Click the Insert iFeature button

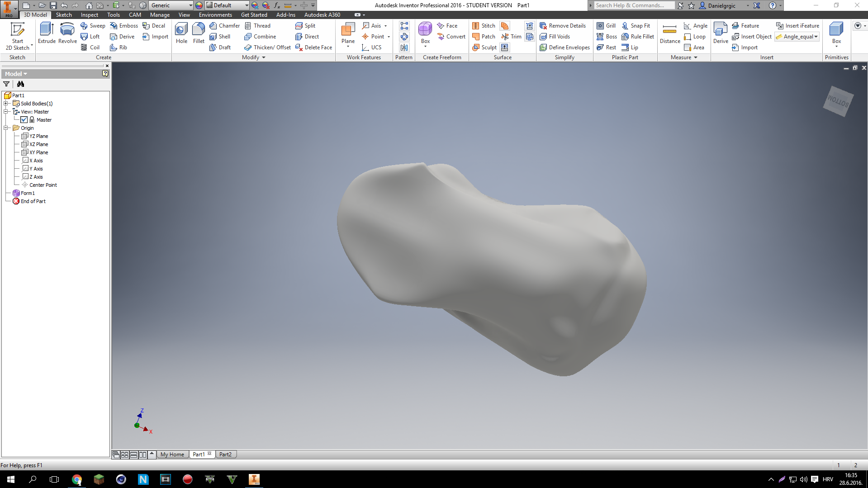pyautogui.click(x=798, y=26)
